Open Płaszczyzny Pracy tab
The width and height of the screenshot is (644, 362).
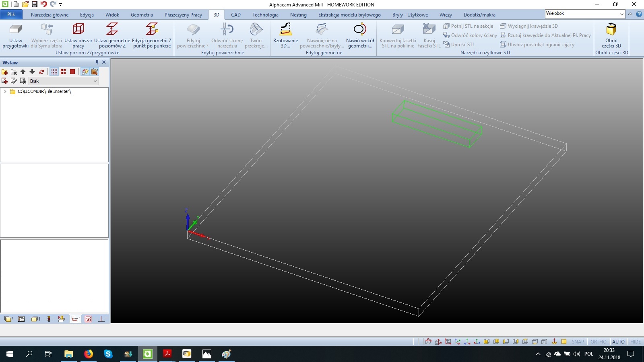coord(183,15)
